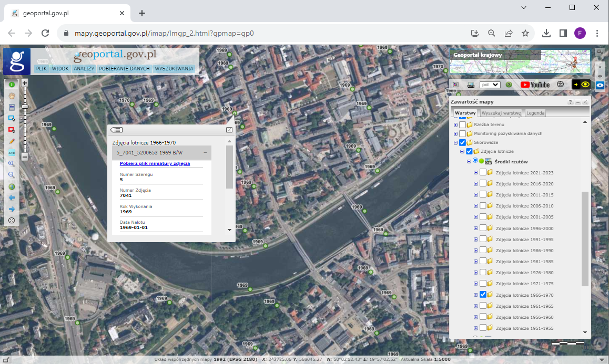This screenshot has height=364, width=609.
Task: Open the ANALIZY menu
Action: (84, 69)
